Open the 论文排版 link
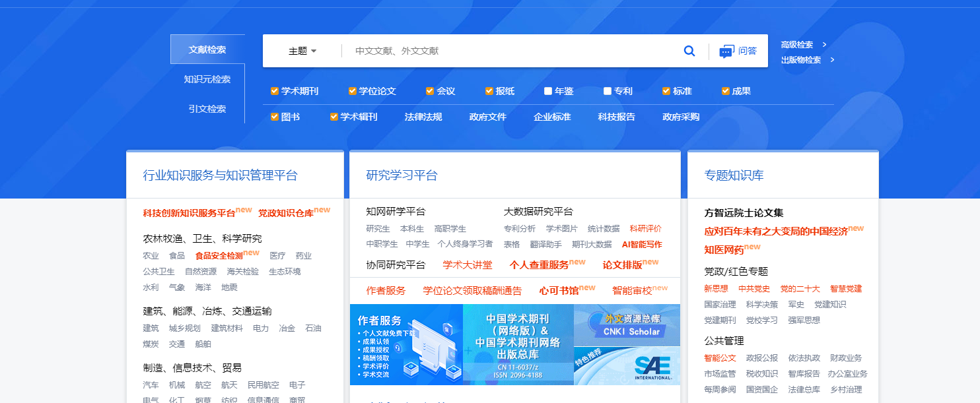Viewport: 980px width, 403px height. click(x=622, y=265)
